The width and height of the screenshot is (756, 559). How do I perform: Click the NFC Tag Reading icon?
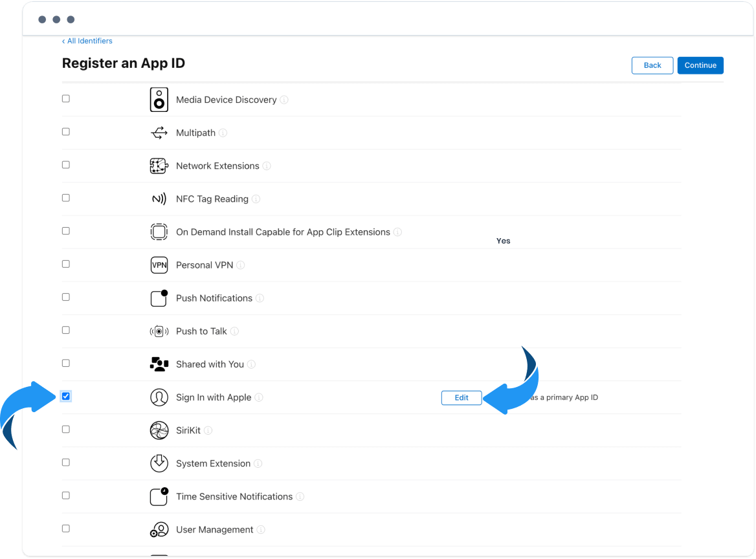159,199
